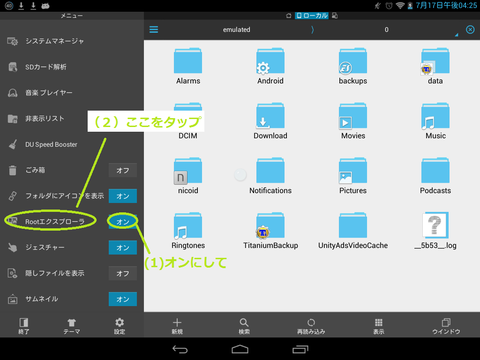Tap the file icon beside 隠しファイルを表示
Image resolution: width=480 pixels, height=360 pixels.
12,273
